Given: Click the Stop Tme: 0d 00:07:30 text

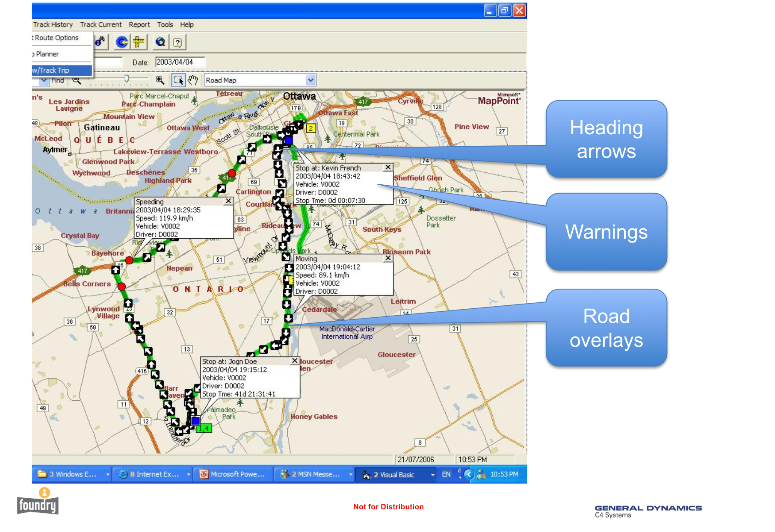Looking at the screenshot, I should tap(330, 200).
